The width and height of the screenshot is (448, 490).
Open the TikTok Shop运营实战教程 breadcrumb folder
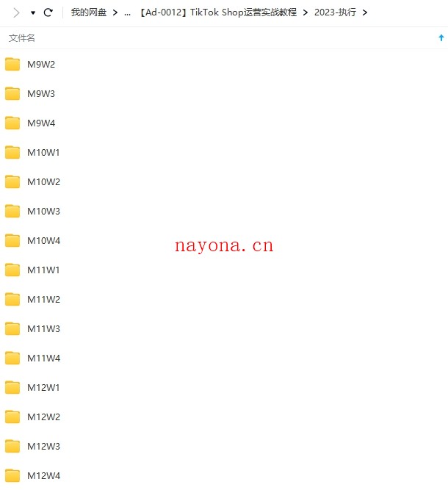click(218, 12)
